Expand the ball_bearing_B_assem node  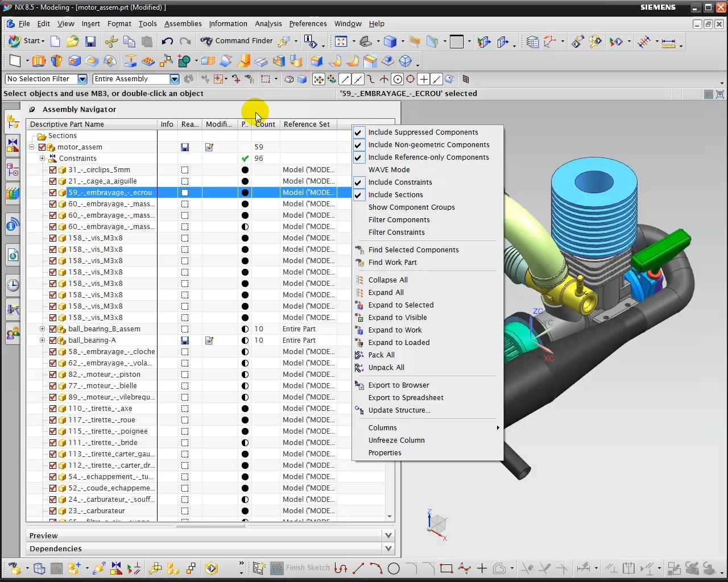pyautogui.click(x=42, y=329)
